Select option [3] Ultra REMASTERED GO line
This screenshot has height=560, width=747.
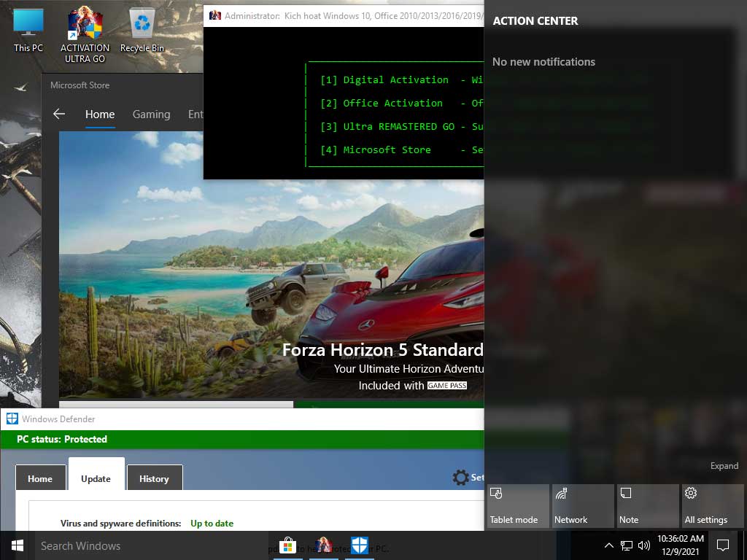point(402,127)
